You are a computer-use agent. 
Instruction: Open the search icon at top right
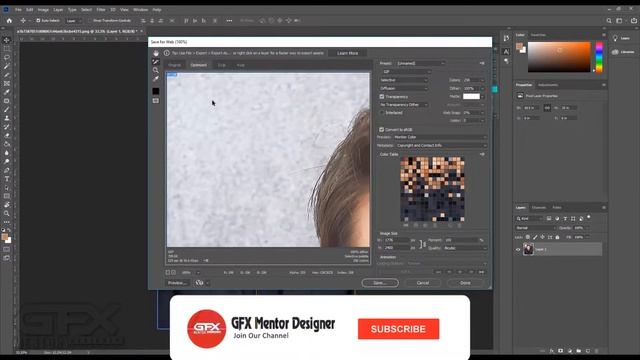[609, 20]
